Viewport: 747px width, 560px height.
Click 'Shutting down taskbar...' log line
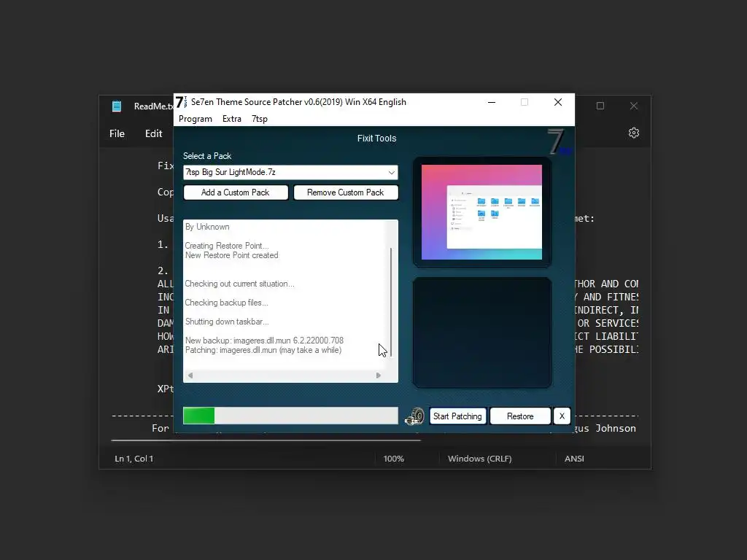(x=227, y=322)
